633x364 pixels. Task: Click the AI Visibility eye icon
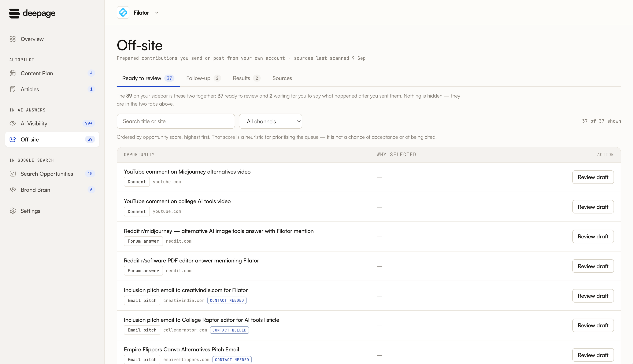(12, 124)
